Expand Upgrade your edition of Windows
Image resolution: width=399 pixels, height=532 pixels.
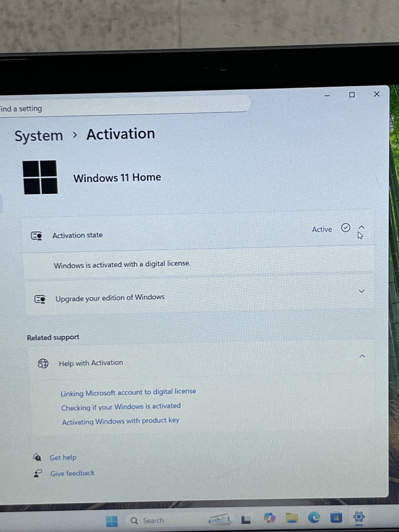coord(362,291)
